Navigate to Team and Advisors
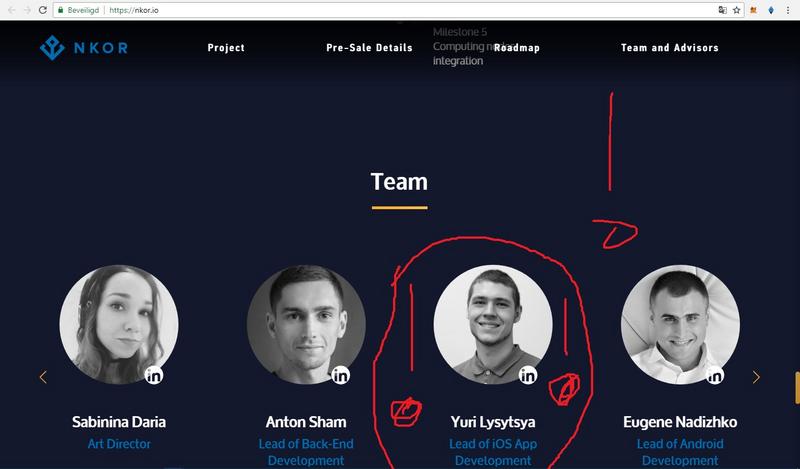This screenshot has height=469, width=800. coord(670,47)
